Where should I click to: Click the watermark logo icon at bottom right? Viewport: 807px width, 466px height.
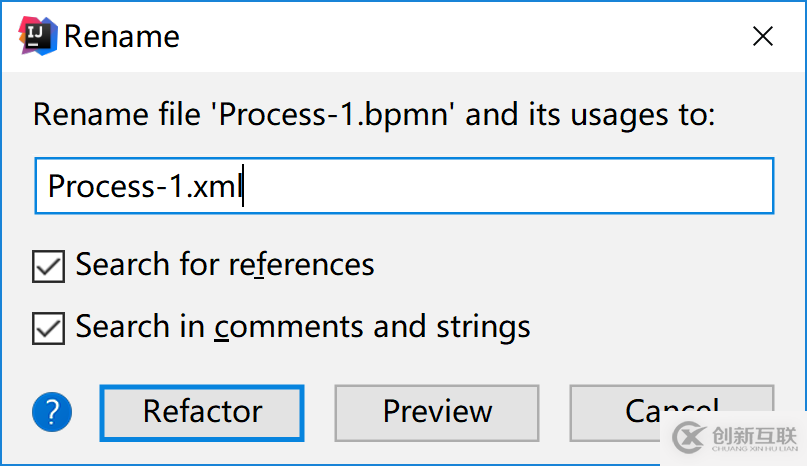(687, 436)
